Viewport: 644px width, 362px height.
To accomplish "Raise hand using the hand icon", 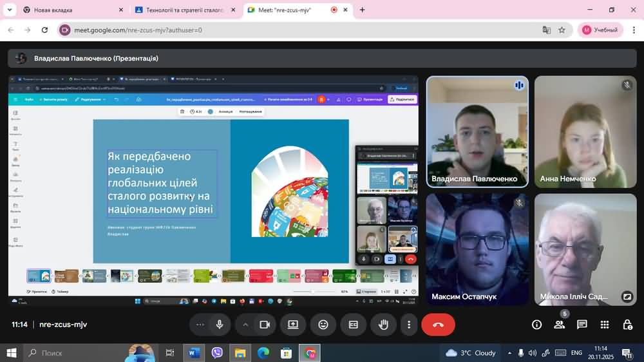I will click(x=383, y=325).
